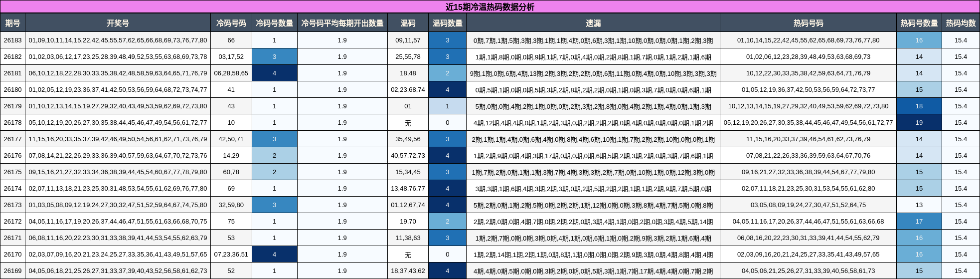Image resolution: width=980 pixels, height=279 pixels.
Task: Select average value 1.9 in row 26180
Action: pos(342,90)
